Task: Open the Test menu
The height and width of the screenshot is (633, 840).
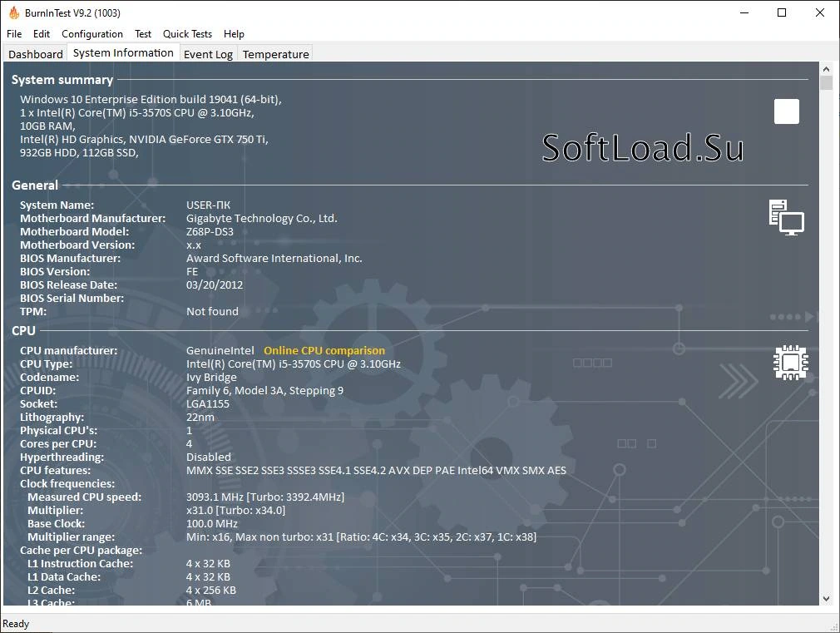Action: [142, 34]
